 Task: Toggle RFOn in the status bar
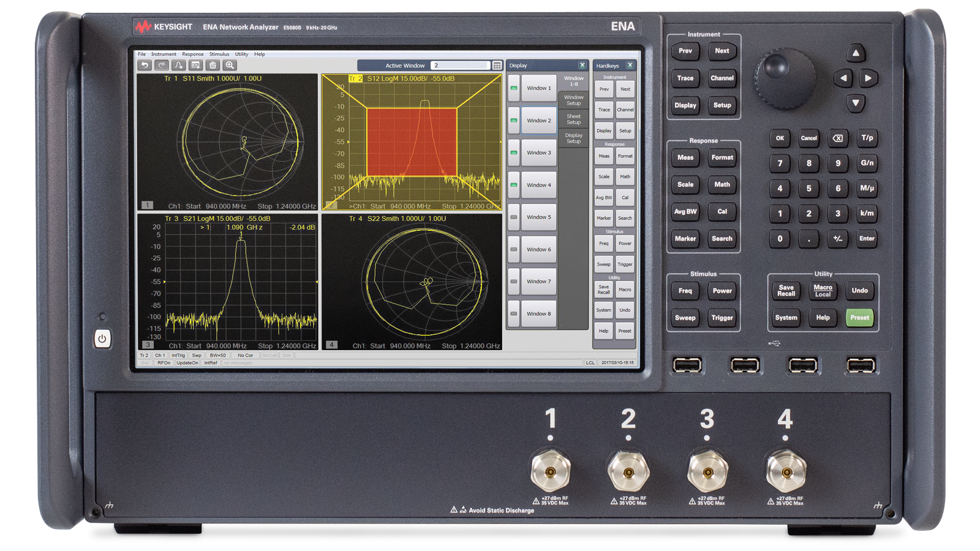tap(164, 362)
